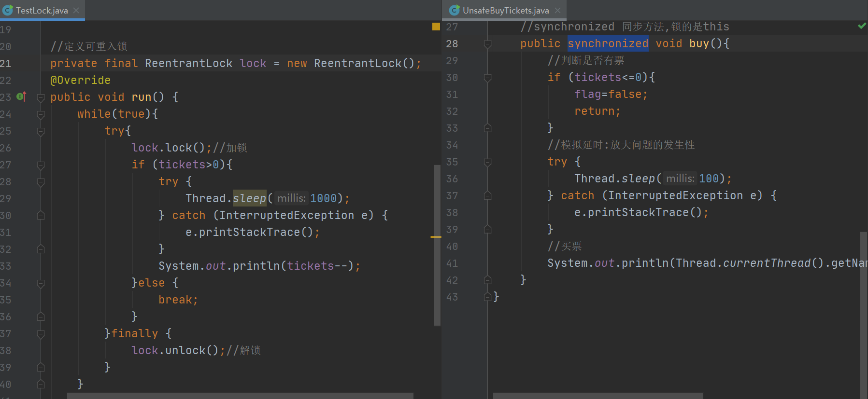Image resolution: width=868 pixels, height=399 pixels.
Task: Collapse the run() method fold marker
Action: pyautogui.click(x=41, y=97)
